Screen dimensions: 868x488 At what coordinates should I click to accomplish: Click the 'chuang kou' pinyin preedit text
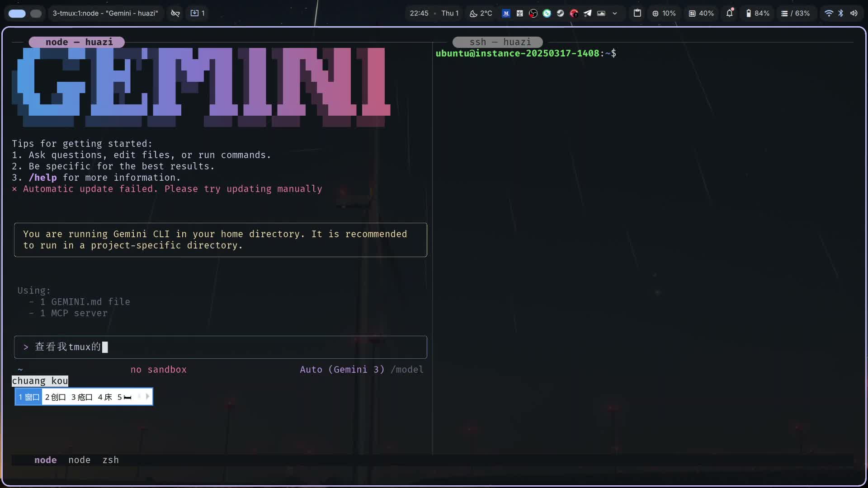pos(40,381)
